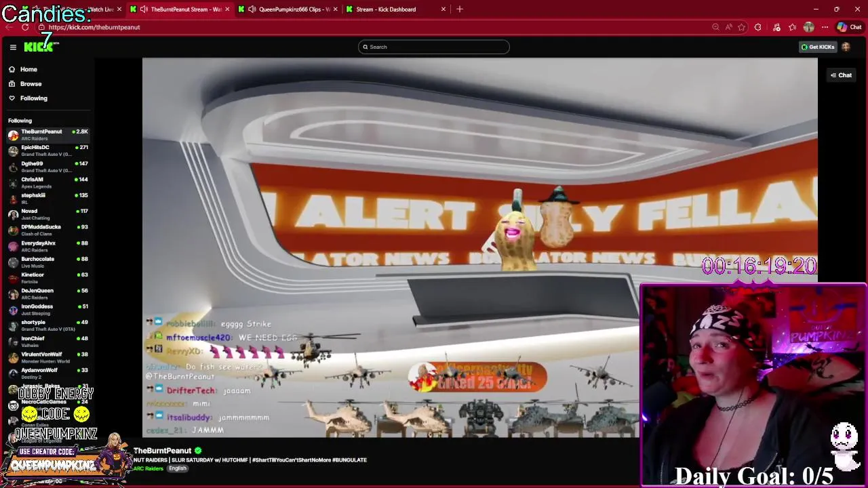Close the TheBurntPeanut Stream tab

227,9
